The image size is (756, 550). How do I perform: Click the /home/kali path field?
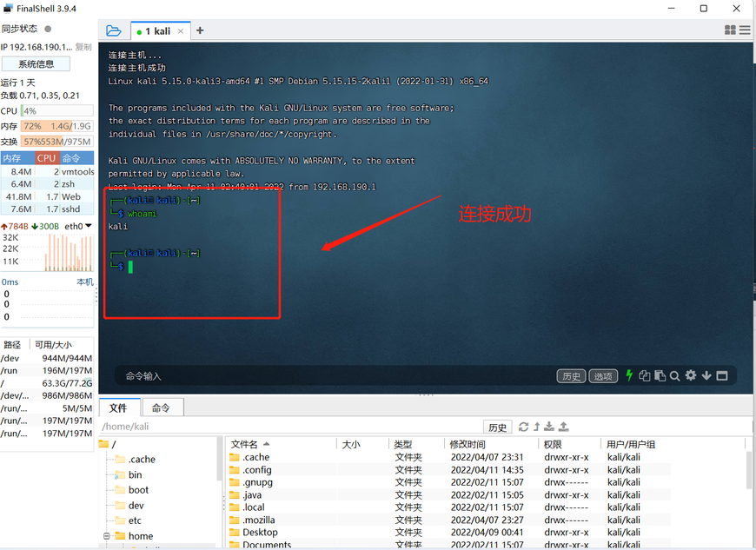289,427
